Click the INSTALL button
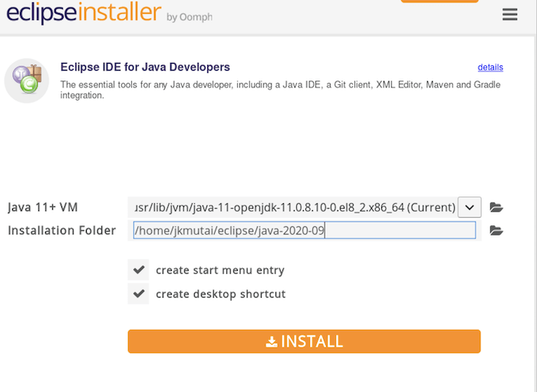Screen dimensions: 537x392 tap(304, 341)
